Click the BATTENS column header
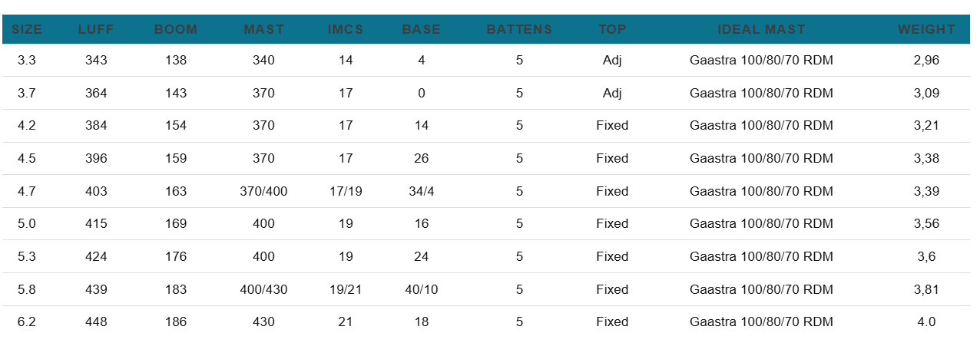The height and width of the screenshot is (356, 980). tap(519, 30)
